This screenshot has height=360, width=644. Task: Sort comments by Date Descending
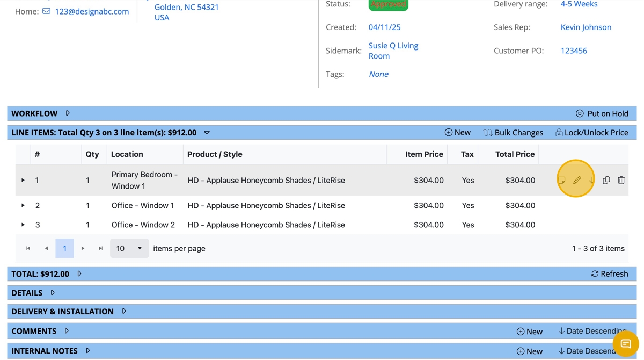point(592,331)
